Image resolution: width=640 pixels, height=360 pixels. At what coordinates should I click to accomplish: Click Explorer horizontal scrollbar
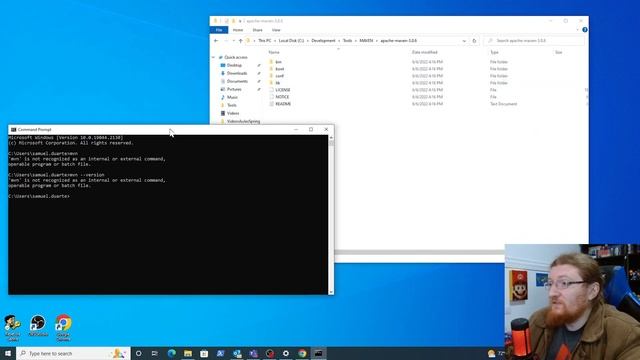coord(419,252)
